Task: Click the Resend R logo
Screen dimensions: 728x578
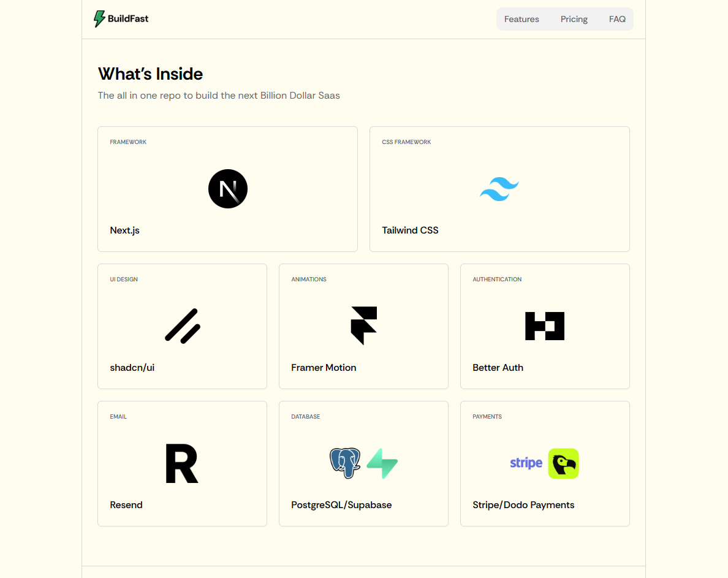Action: pos(182,463)
